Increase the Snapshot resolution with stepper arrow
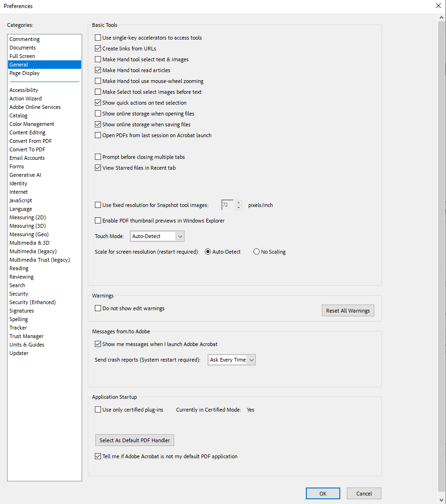This screenshot has height=504, width=446. click(238, 203)
